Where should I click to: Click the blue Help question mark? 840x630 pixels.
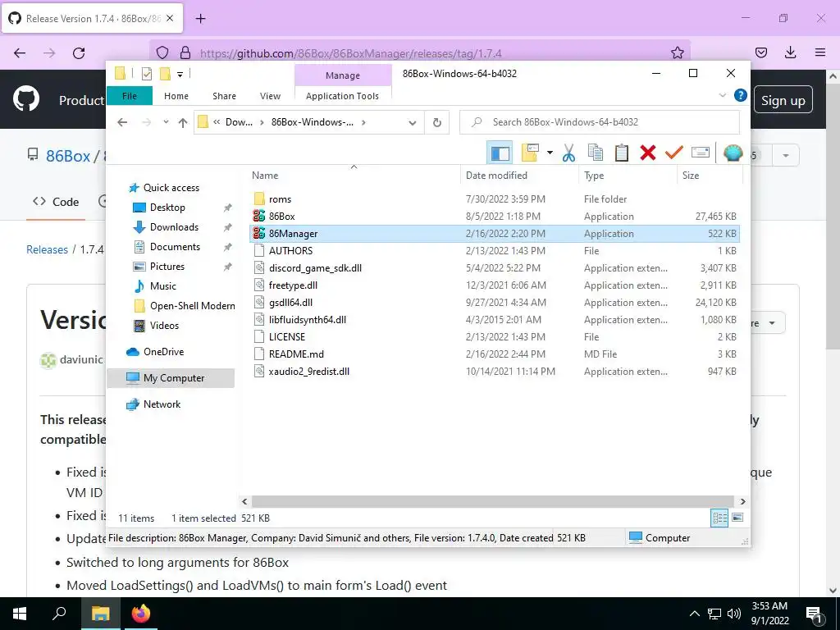pos(741,95)
